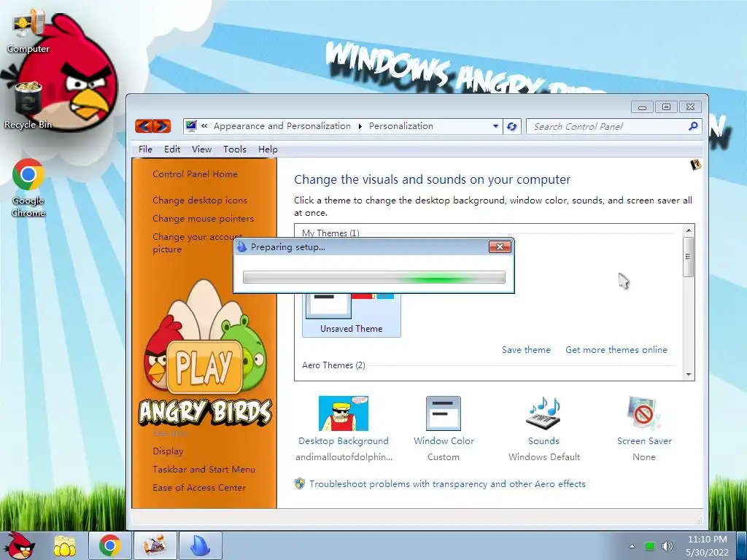Open the Edit menu

pos(172,149)
